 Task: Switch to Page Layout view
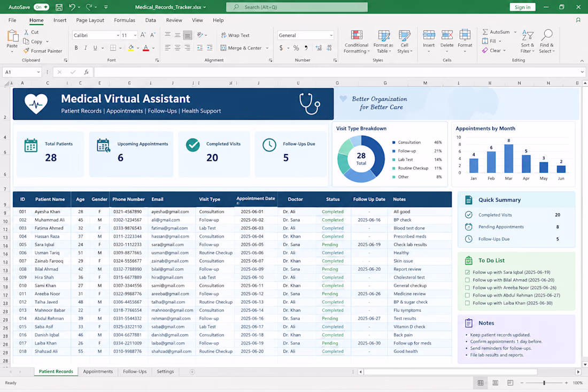[x=496, y=382]
